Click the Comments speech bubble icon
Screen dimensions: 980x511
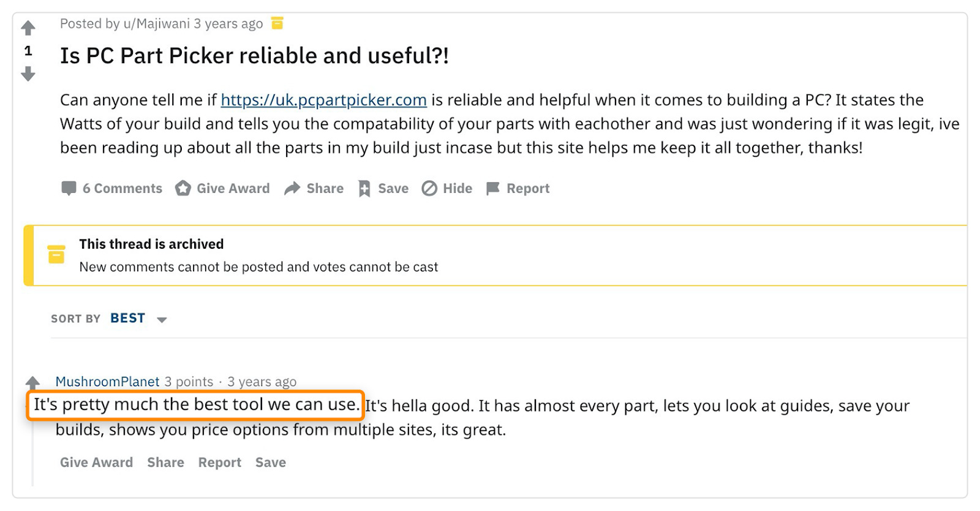point(68,188)
